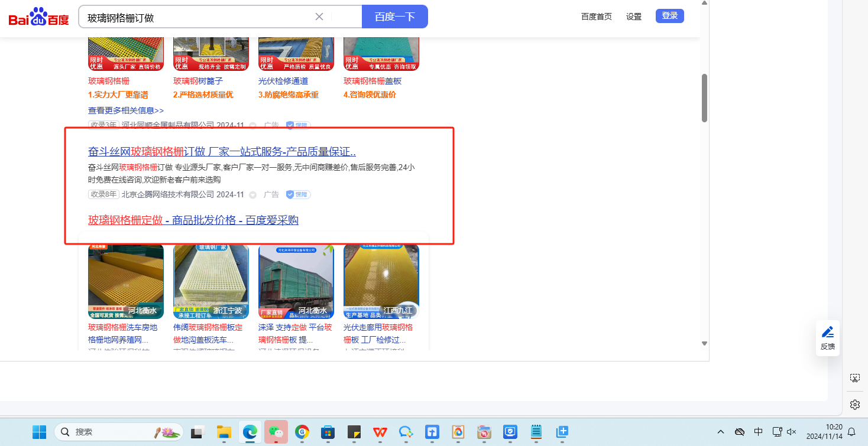Click the scroll-down arrow of the page scrollbar
The image size is (868, 446).
[x=704, y=343]
